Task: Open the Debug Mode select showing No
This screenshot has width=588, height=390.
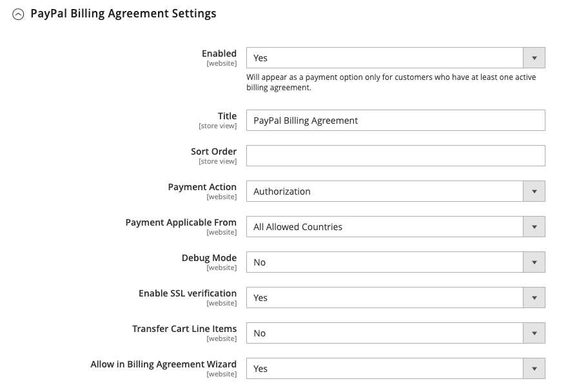Action: 396,262
